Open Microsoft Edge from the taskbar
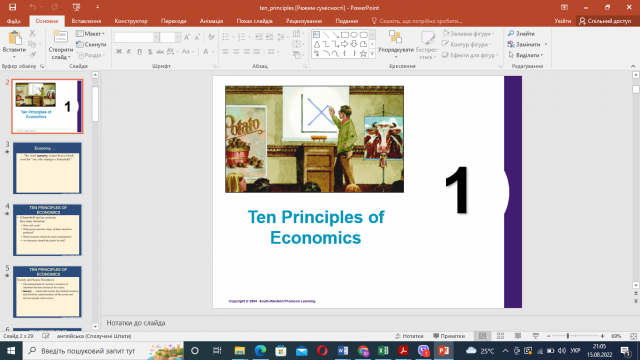The height and width of the screenshot is (360, 640). point(260,351)
